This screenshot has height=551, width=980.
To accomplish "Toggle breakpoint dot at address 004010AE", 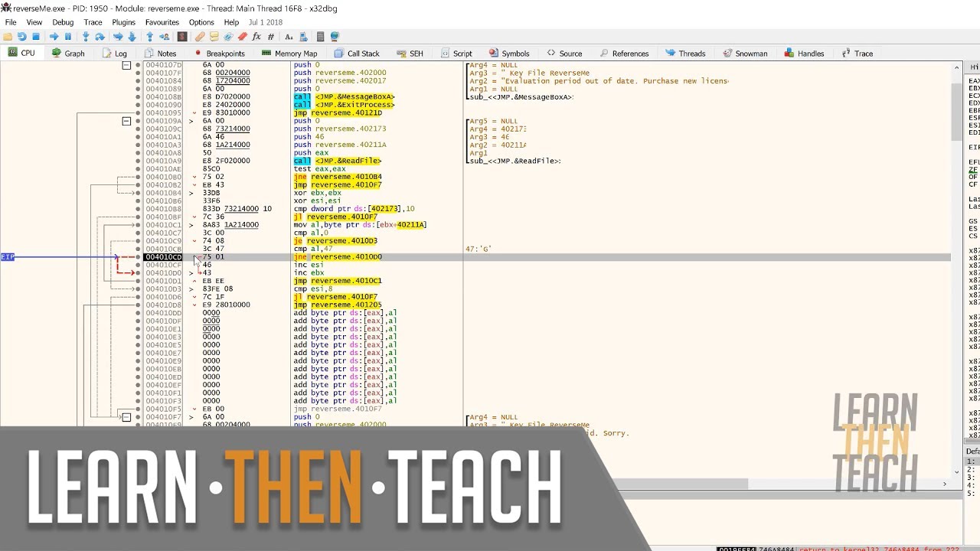I will (138, 169).
